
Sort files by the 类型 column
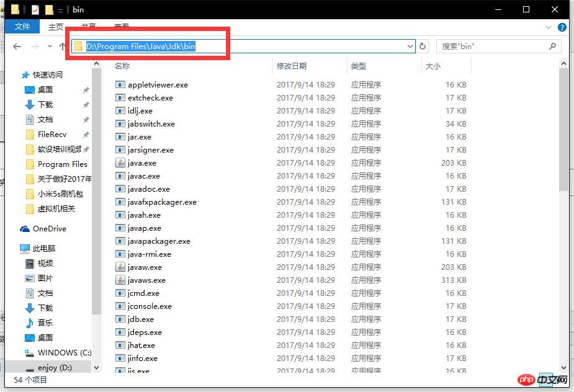click(359, 66)
